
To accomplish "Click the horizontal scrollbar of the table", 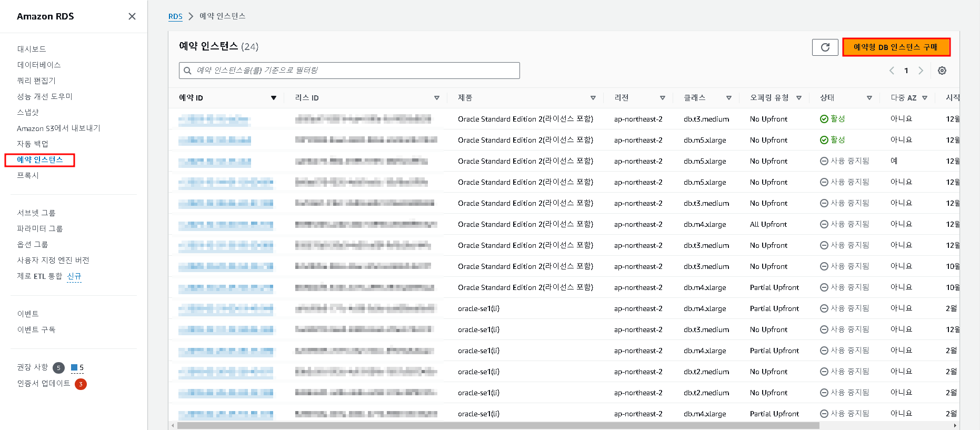I will tap(498, 425).
